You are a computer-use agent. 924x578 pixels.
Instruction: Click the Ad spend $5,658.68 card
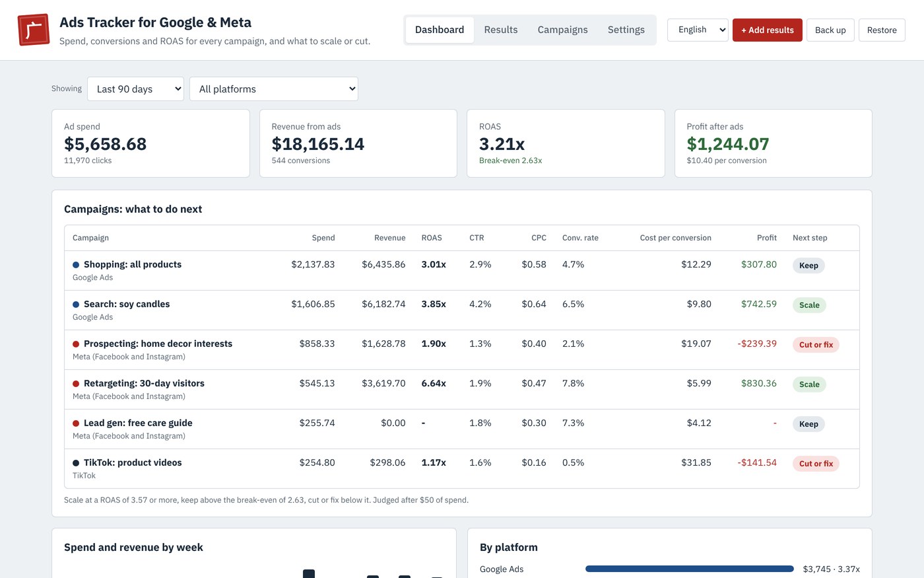coord(150,143)
